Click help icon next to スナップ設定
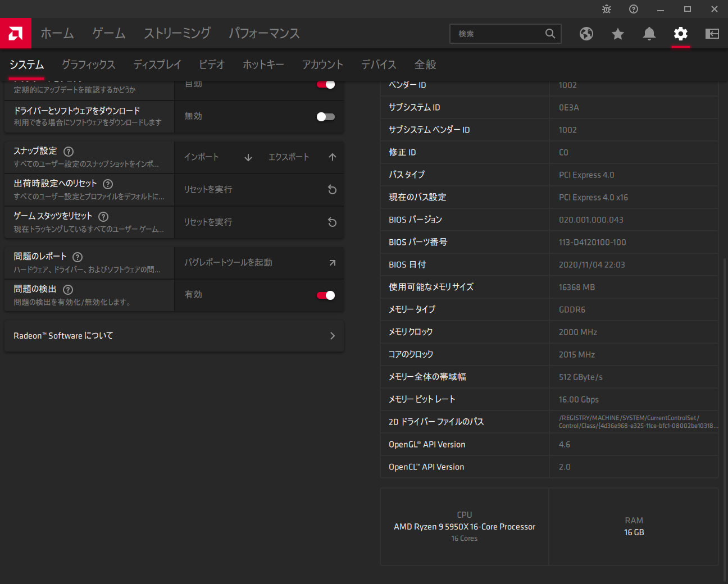This screenshot has width=728, height=584. pos(69,151)
